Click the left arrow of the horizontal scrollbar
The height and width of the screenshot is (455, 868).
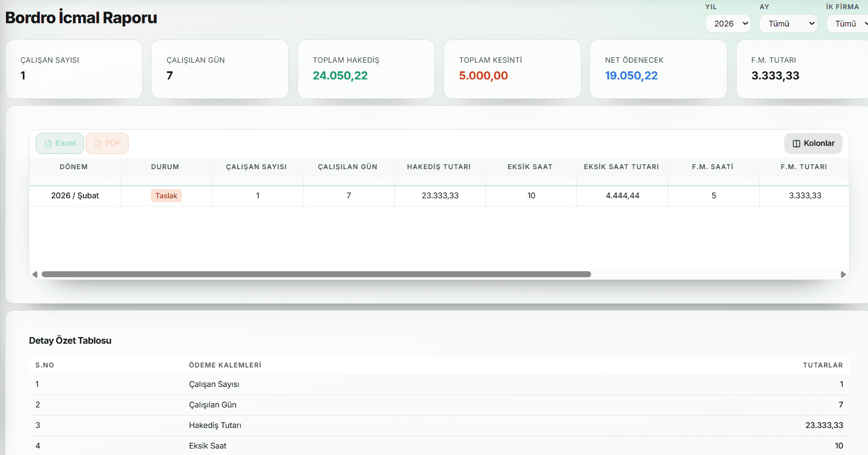point(35,275)
